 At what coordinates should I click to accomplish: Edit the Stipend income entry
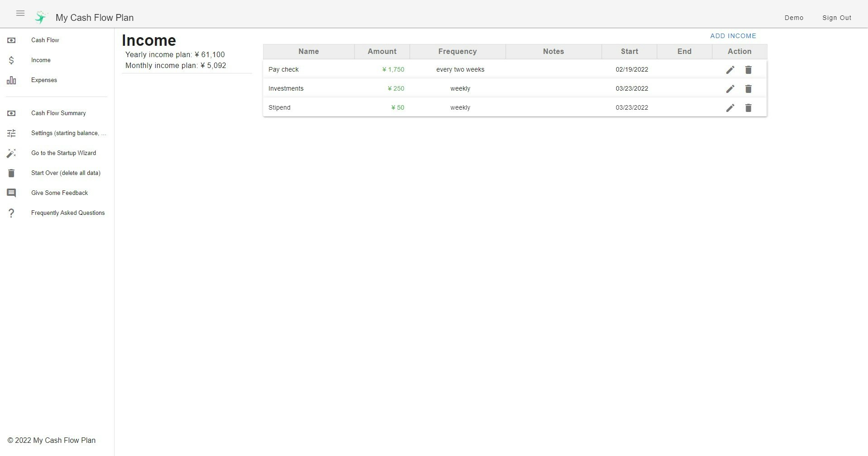point(729,107)
